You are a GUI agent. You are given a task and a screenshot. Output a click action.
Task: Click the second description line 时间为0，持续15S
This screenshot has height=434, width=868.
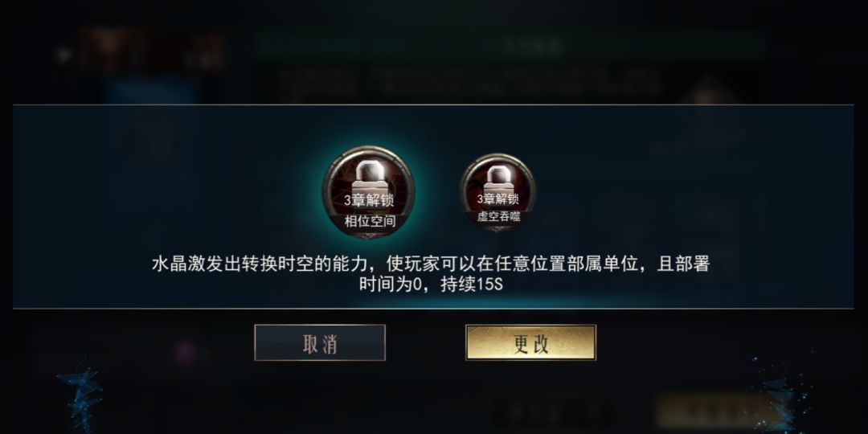[431, 285]
